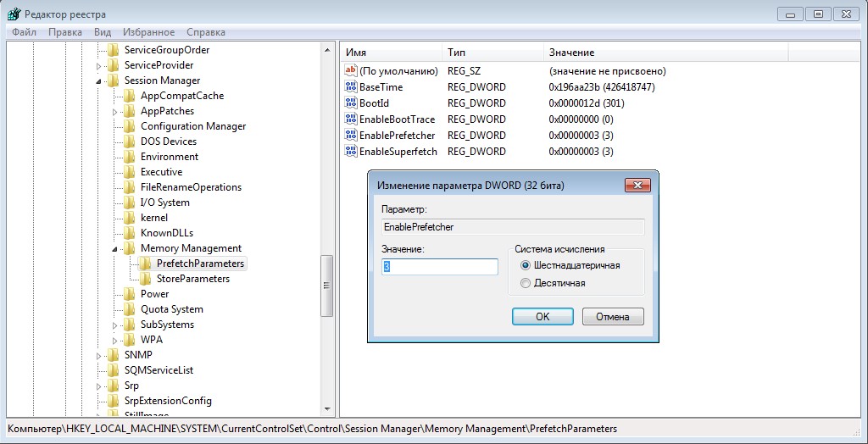This screenshot has width=868, height=444.
Task: Click the BootId value 0x0000012d (301)
Action: (x=587, y=103)
